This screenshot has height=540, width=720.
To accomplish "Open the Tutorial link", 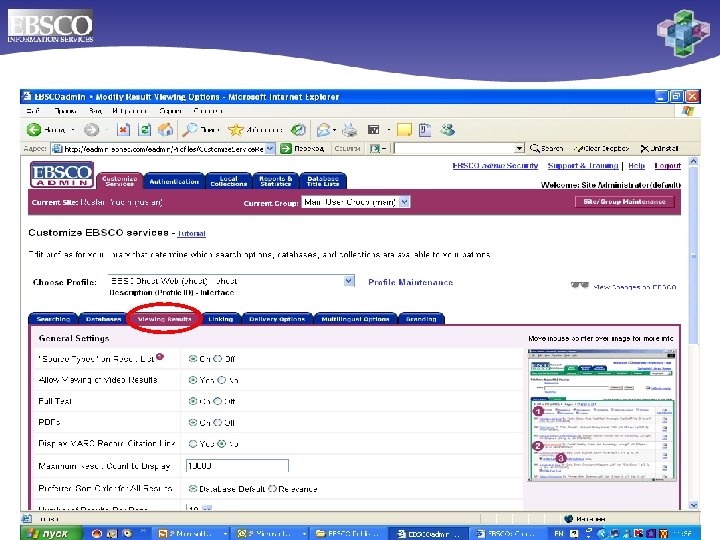I will click(x=191, y=233).
